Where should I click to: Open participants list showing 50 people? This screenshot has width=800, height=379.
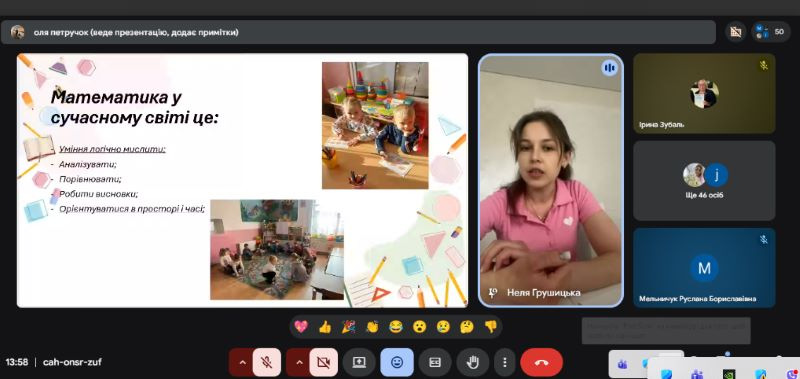pyautogui.click(x=770, y=32)
